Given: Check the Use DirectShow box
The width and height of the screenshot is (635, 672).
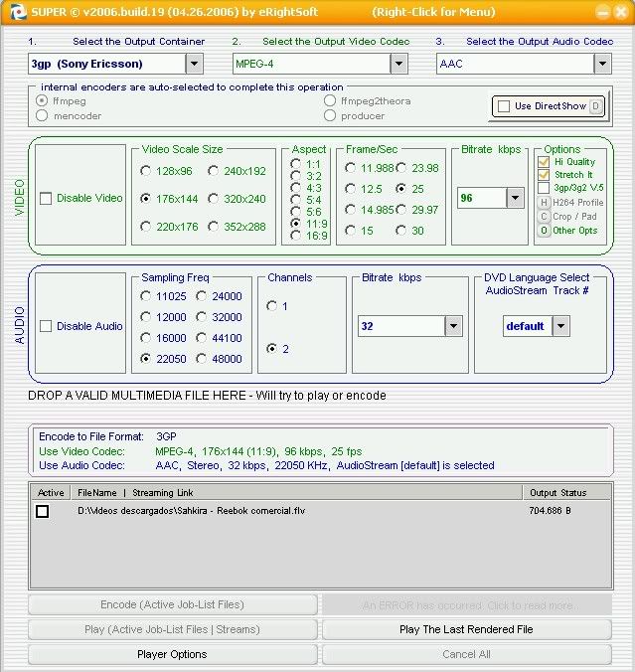Looking at the screenshot, I should pyautogui.click(x=504, y=106).
